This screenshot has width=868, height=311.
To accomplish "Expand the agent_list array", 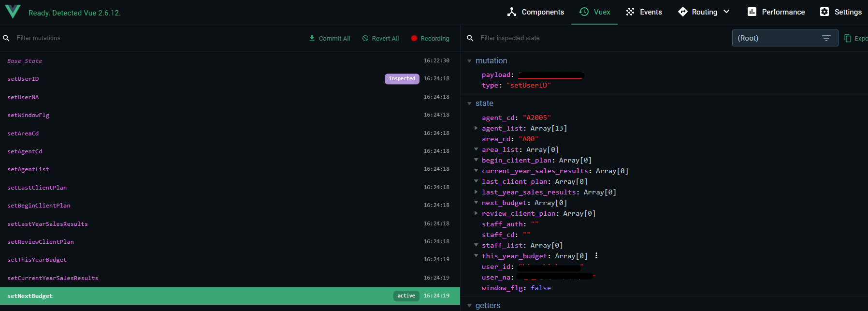I will pos(476,128).
